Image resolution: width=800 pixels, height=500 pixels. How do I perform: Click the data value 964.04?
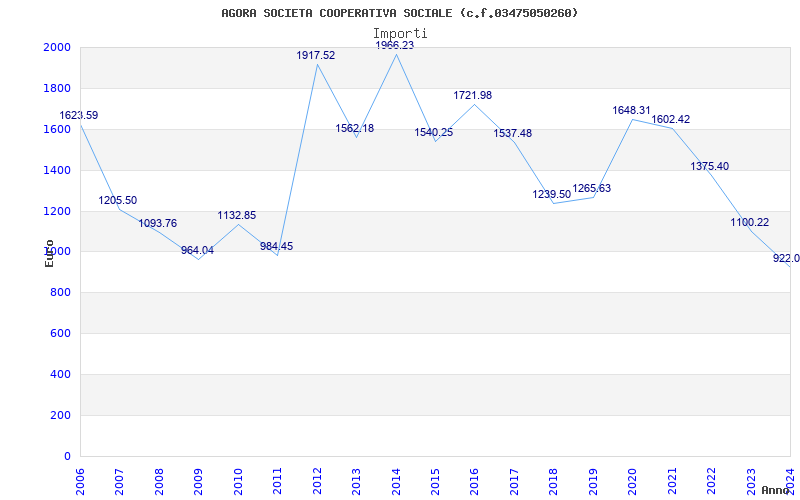click(197, 251)
